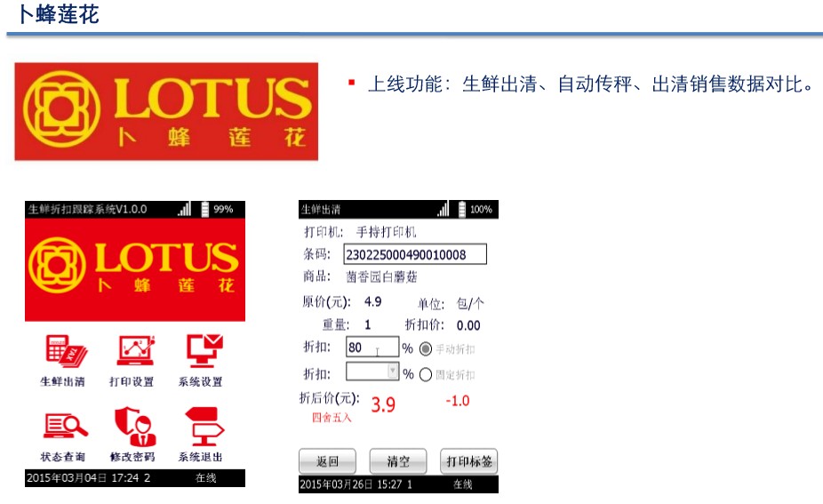Click 在线 status on the clearance screen
Screen dimensions: 823x504
coord(463,484)
